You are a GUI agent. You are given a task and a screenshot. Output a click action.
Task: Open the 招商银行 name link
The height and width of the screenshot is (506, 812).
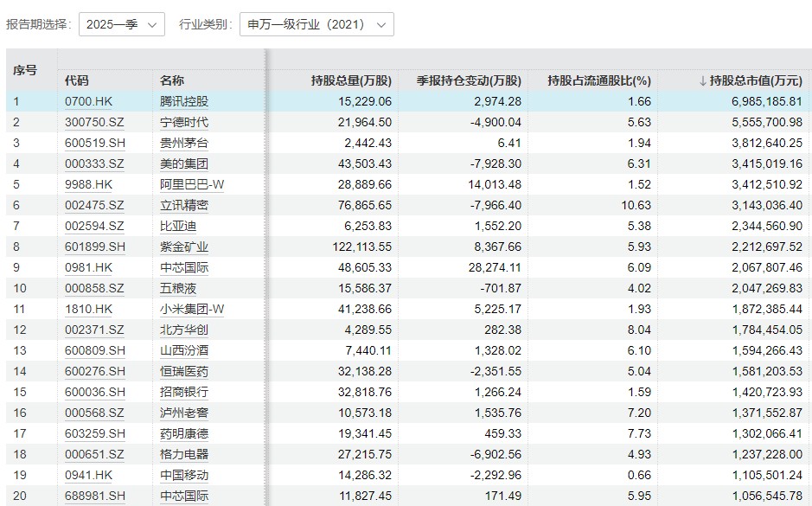click(184, 392)
